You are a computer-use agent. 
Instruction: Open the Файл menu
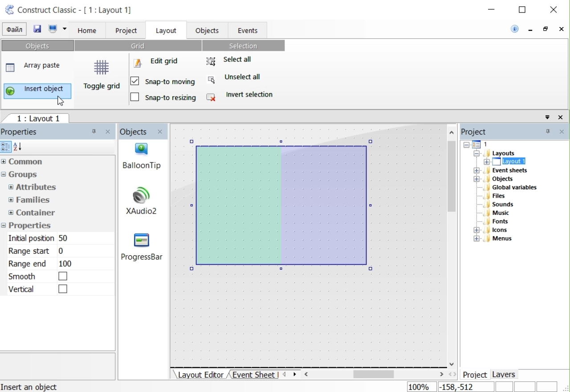click(x=15, y=29)
